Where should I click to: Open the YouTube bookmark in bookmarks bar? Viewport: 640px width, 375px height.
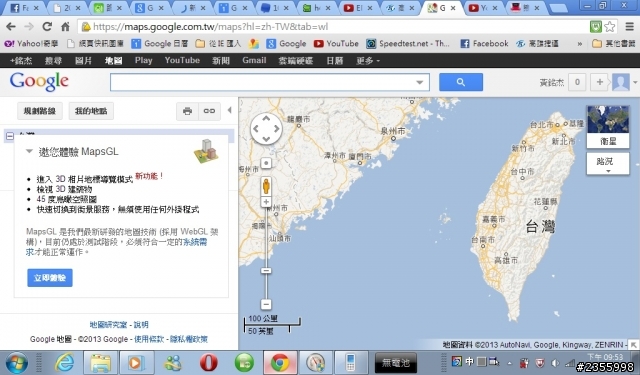tap(336, 43)
